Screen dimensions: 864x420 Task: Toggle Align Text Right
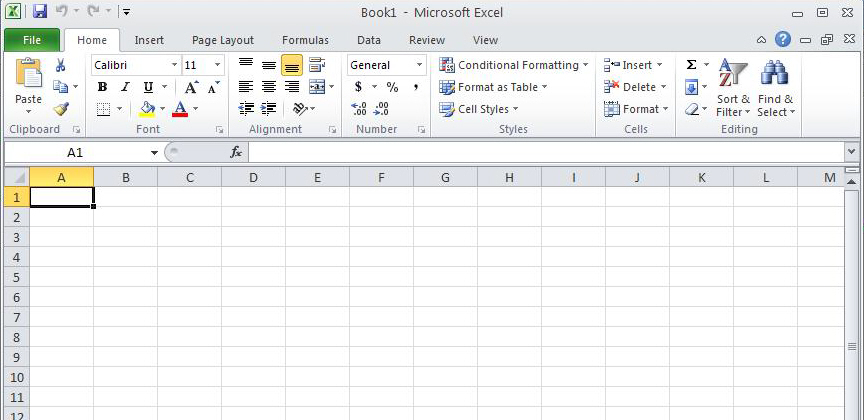(292, 87)
